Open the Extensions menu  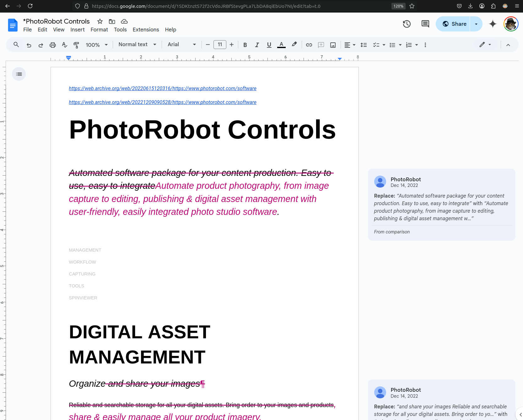click(146, 30)
